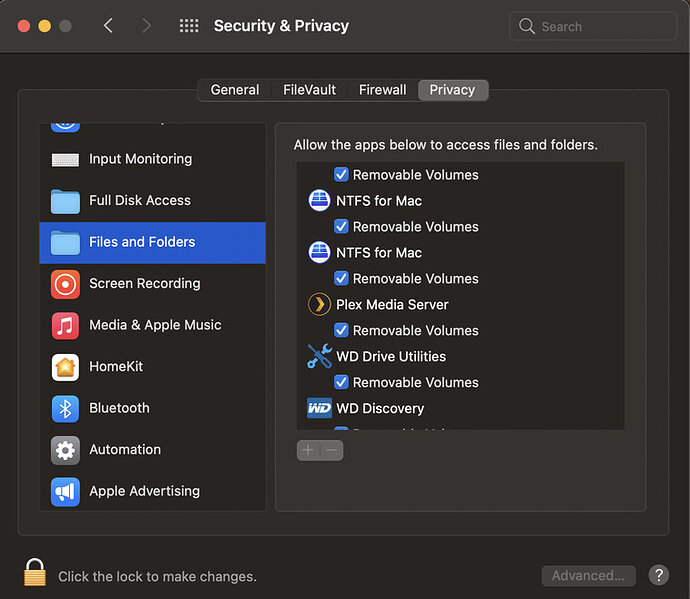Click the Screen Recording icon
The height and width of the screenshot is (599, 690).
click(x=65, y=284)
